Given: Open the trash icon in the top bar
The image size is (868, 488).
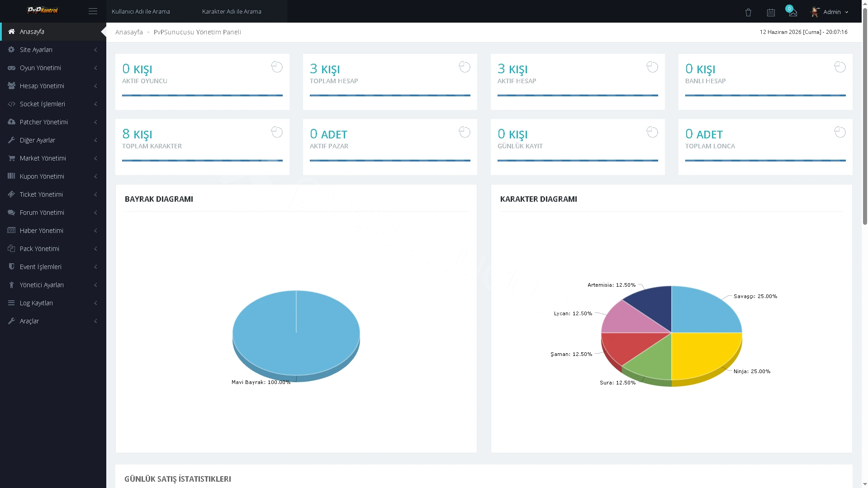Looking at the screenshot, I should (x=748, y=12).
